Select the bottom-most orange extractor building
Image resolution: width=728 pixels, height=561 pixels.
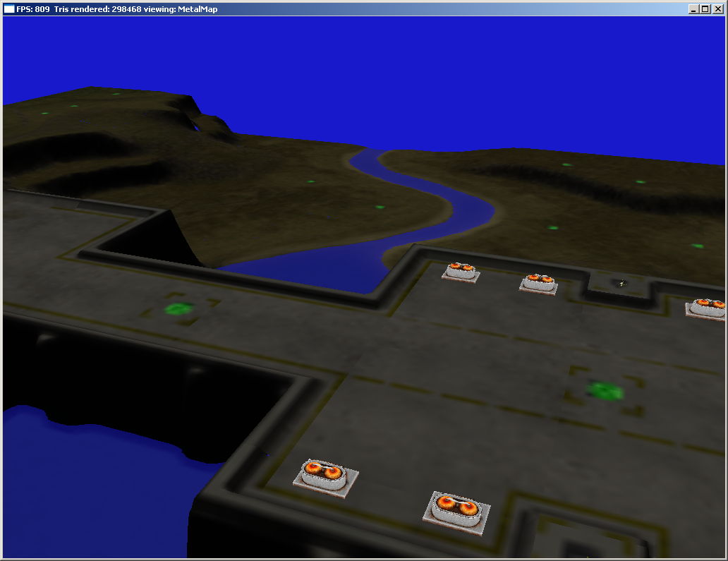[x=457, y=512]
